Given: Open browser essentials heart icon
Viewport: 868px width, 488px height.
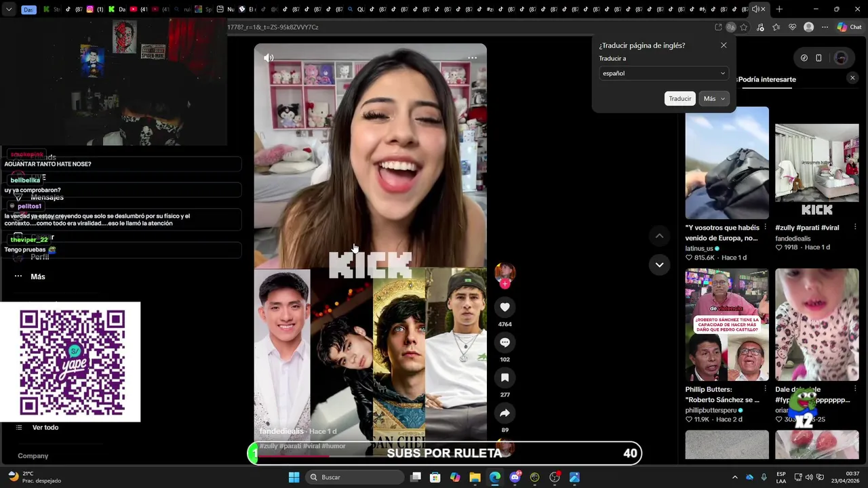Looking at the screenshot, I should click(792, 27).
